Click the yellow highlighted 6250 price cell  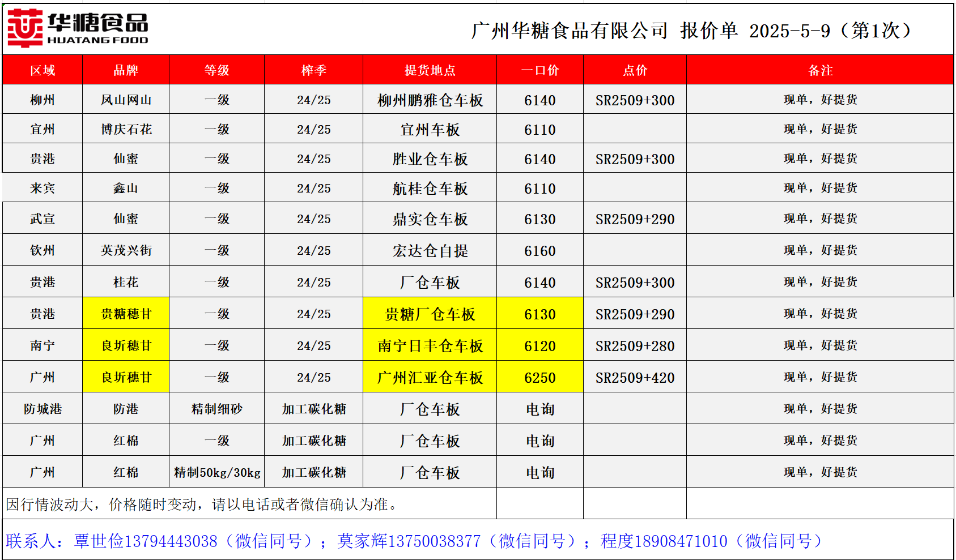pos(539,378)
